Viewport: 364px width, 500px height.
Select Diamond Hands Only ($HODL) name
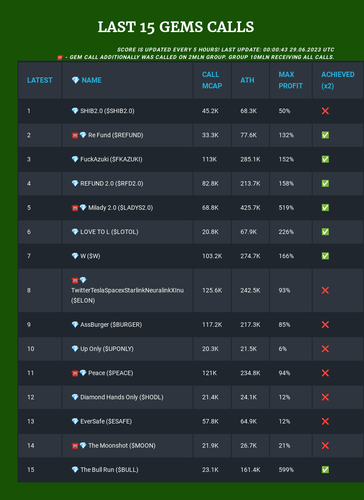pos(122,397)
